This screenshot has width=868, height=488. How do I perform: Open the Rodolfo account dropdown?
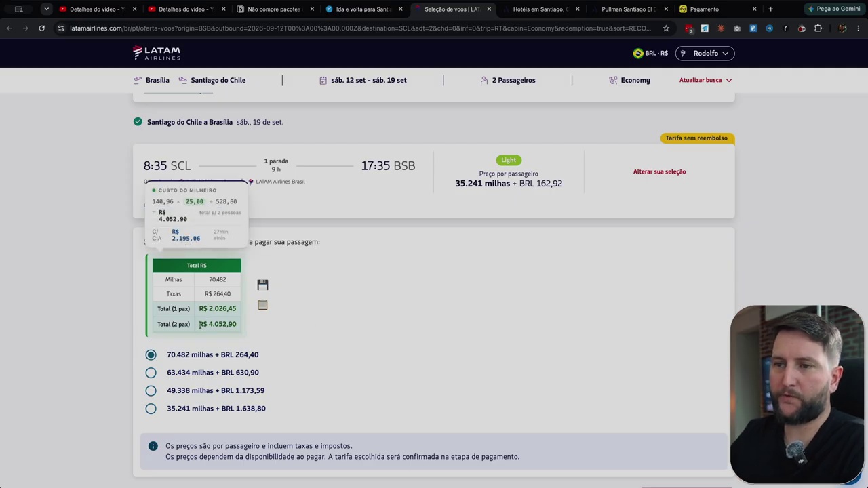[x=705, y=53]
